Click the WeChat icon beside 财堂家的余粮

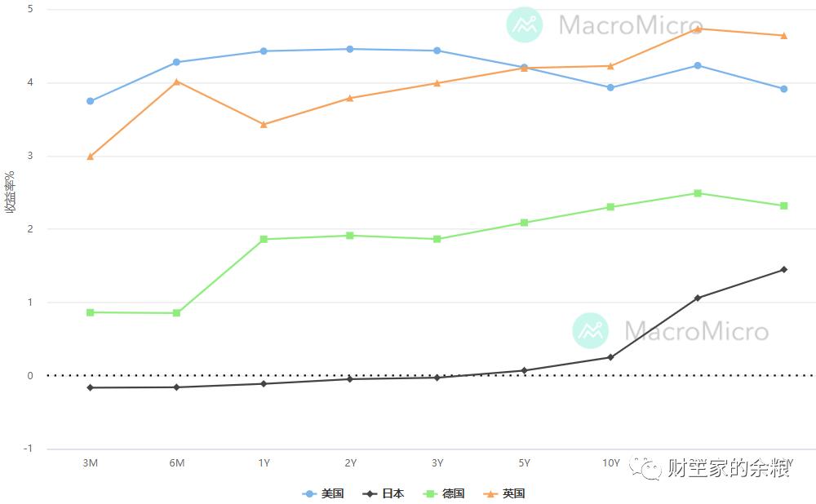click(650, 467)
